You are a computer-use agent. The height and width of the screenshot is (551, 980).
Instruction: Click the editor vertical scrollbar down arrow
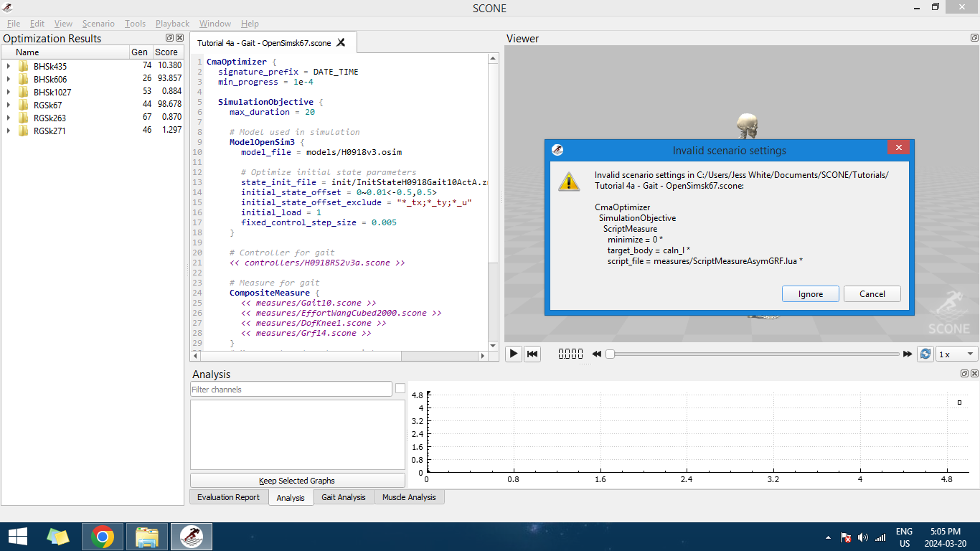pos(493,346)
